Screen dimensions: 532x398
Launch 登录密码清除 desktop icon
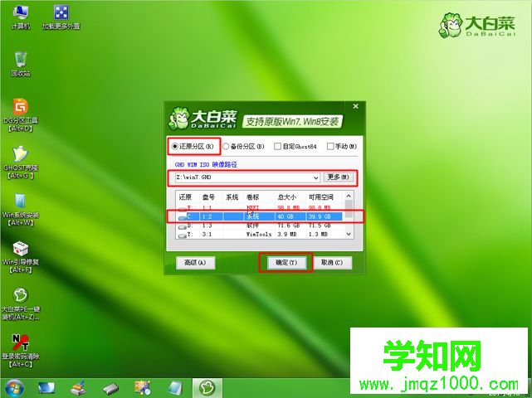pyautogui.click(x=21, y=351)
